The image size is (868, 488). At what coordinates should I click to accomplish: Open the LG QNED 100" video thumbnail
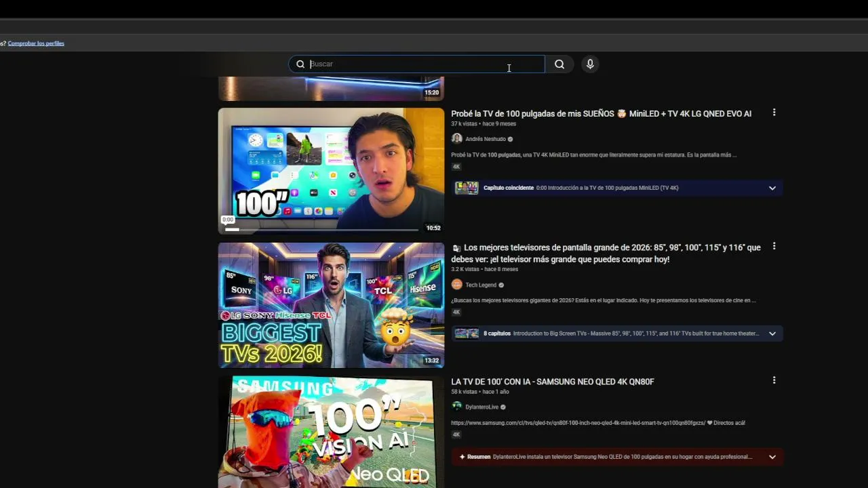pos(331,171)
